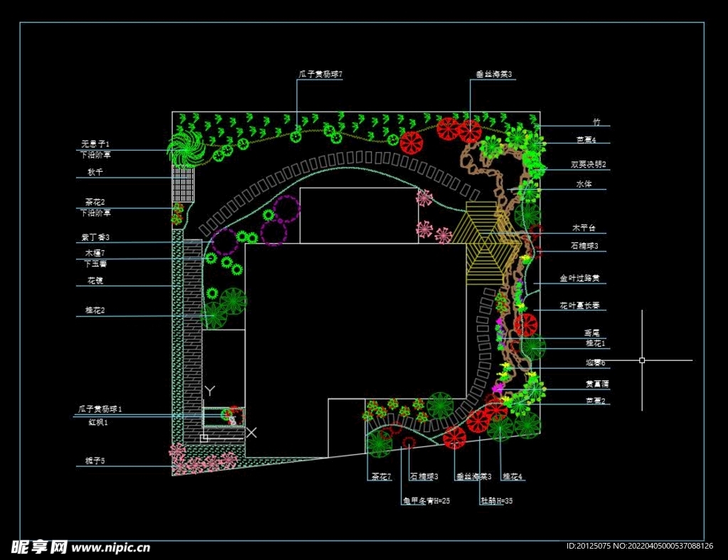Click the UCS origin square icon
The image size is (728, 560).
[x=204, y=438]
